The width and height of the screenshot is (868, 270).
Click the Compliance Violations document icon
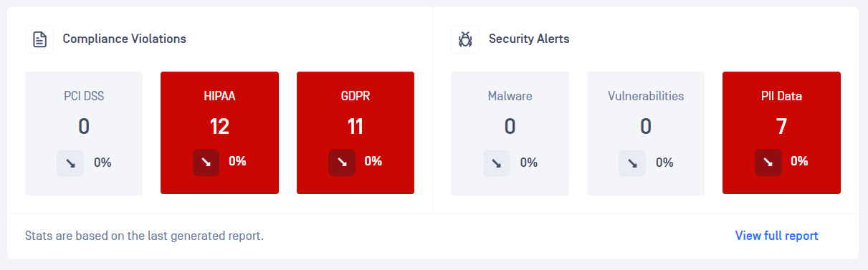(39, 39)
